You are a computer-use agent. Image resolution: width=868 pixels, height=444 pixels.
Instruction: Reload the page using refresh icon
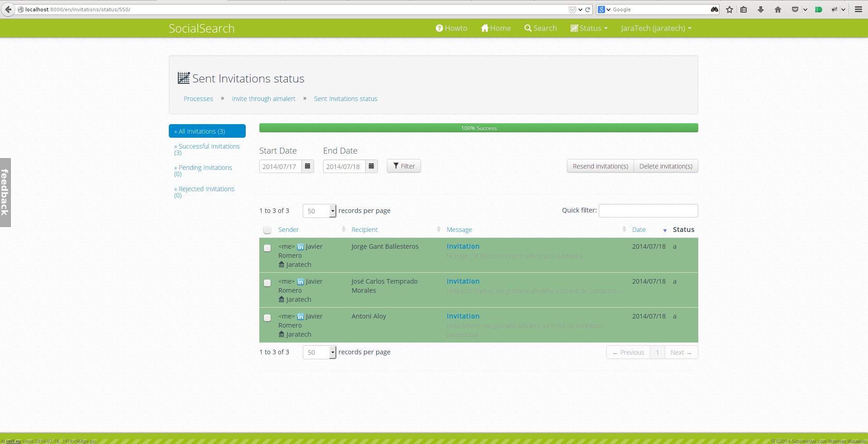click(x=587, y=10)
